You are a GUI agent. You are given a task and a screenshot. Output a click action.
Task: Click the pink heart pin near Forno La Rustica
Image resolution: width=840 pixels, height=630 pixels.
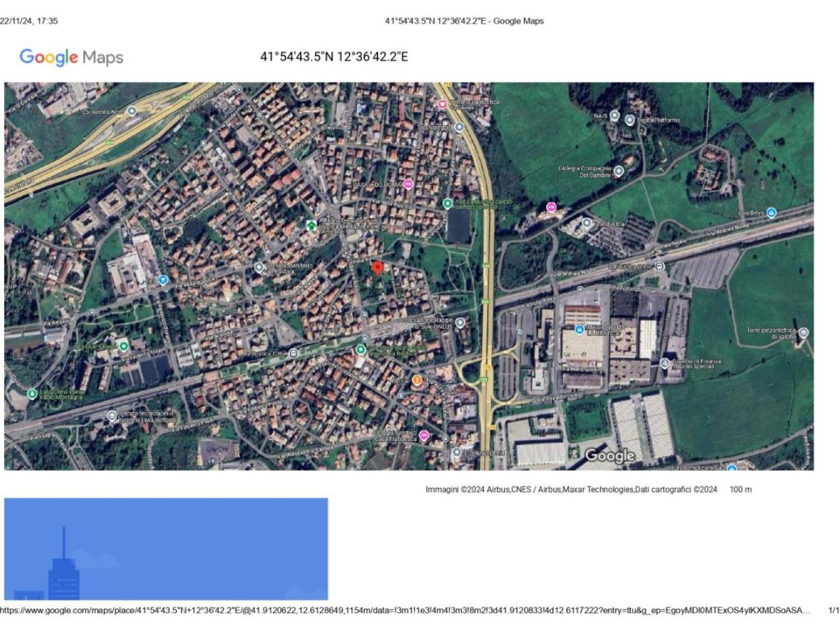(x=442, y=104)
